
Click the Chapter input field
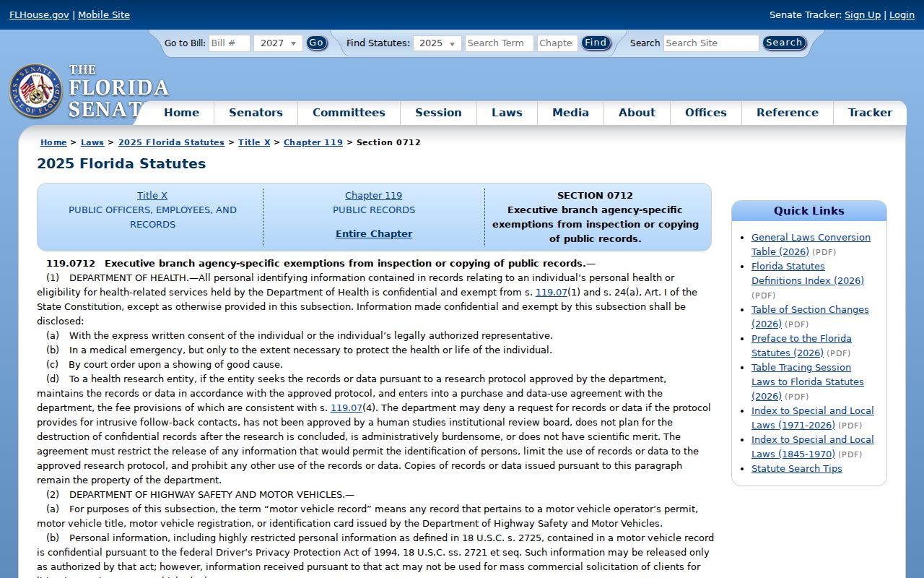click(x=557, y=43)
